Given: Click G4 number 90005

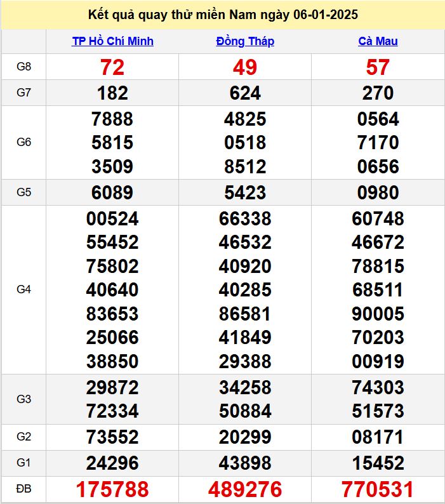Looking at the screenshot, I should tap(378, 314).
